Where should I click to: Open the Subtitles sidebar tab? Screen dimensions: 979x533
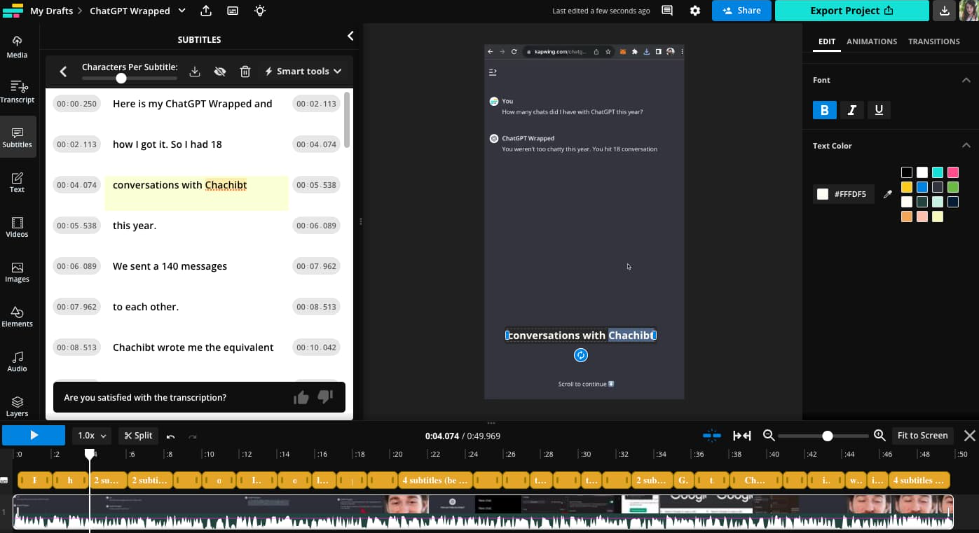coord(17,137)
